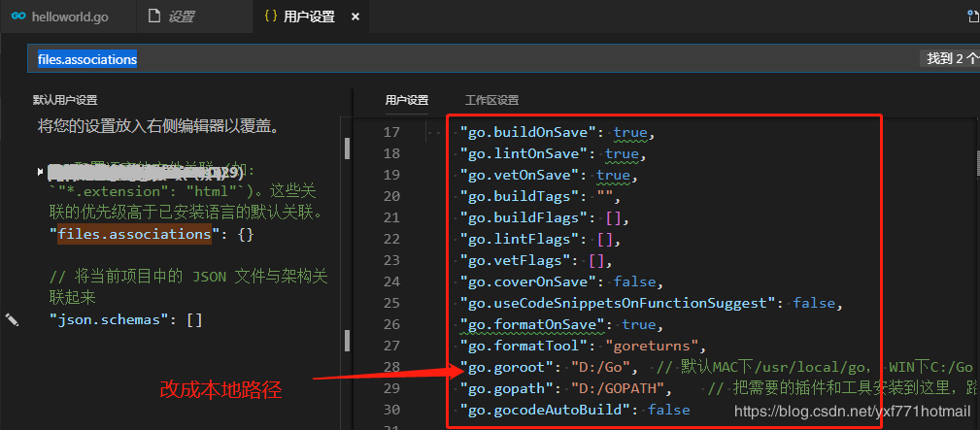Click the Go file icon on helloworld.go tab

[18, 17]
